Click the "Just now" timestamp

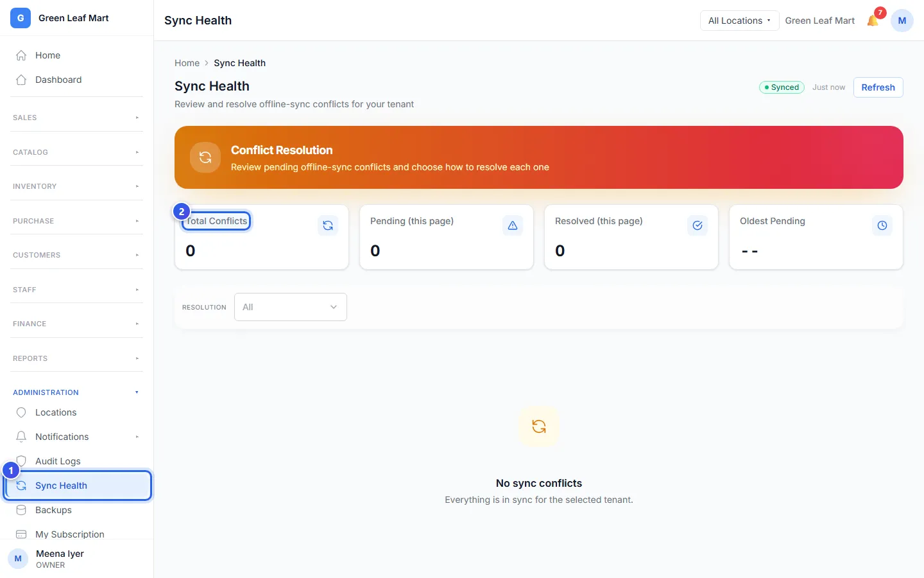[828, 87]
